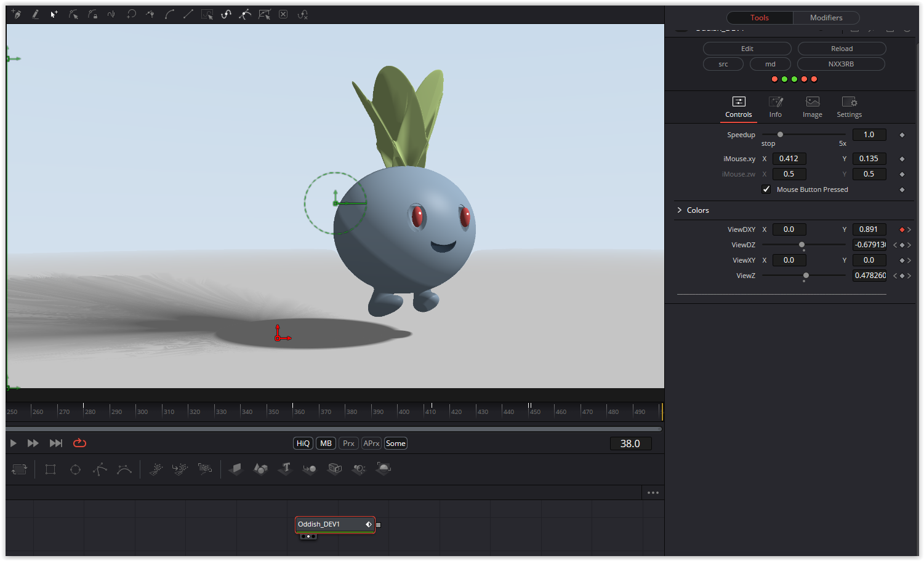
Task: Choose the Insert and Modify arrow-plus tool
Action: (54, 14)
